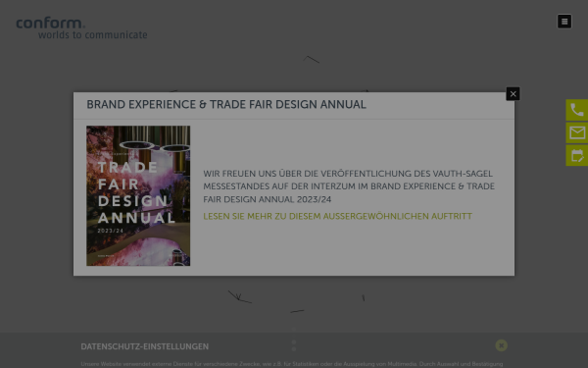Click the 'Datenschutz-Einstellungen' heading
Screen dimensions: 588x368
click(x=145, y=346)
